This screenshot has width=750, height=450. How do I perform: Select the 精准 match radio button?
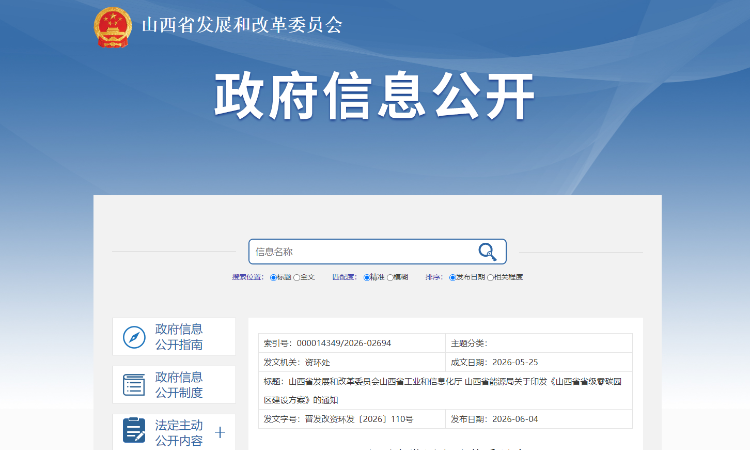[x=366, y=277]
